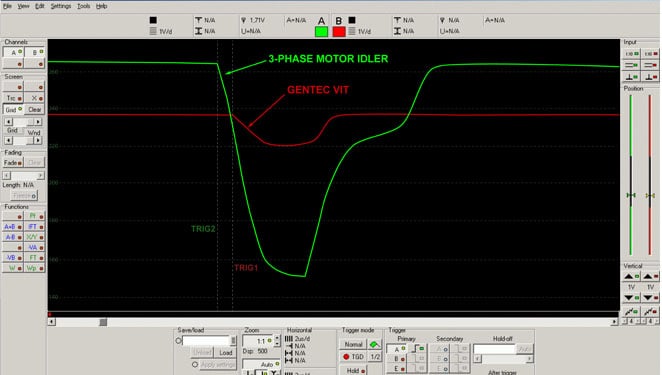Click the horizontal timeline scrollbar thumb
This screenshot has width=662, height=375.
click(103, 322)
